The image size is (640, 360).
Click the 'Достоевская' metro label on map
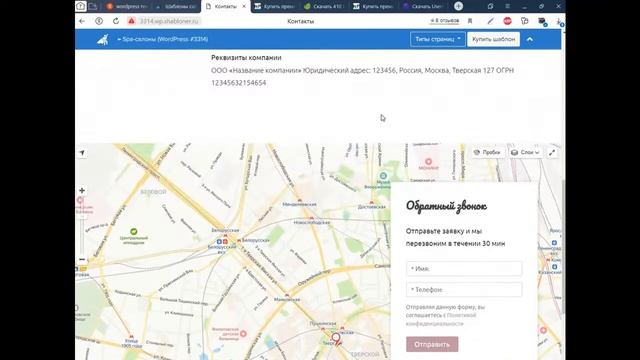[371, 207]
